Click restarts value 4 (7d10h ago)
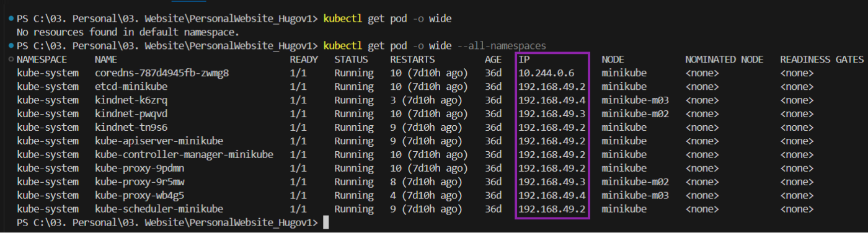Viewport: 868px width, 233px height. pos(426,195)
